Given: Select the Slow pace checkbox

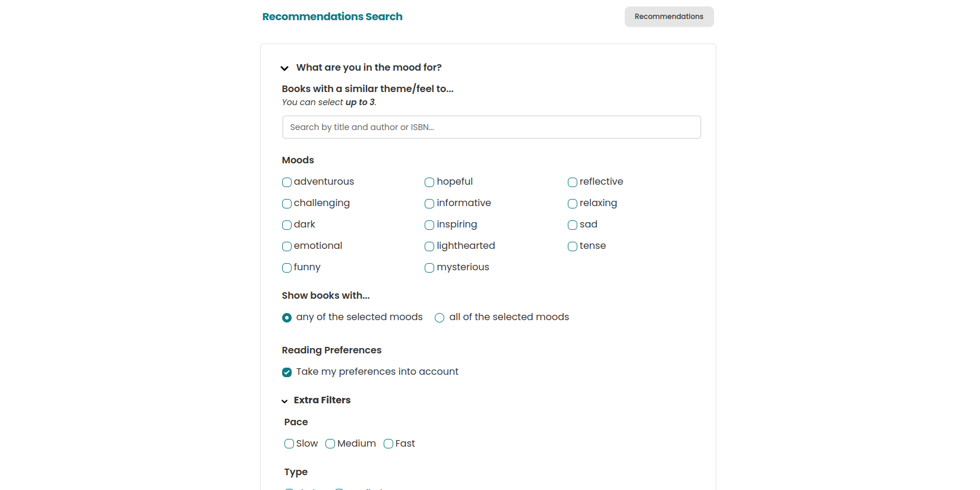Looking at the screenshot, I should click(289, 444).
